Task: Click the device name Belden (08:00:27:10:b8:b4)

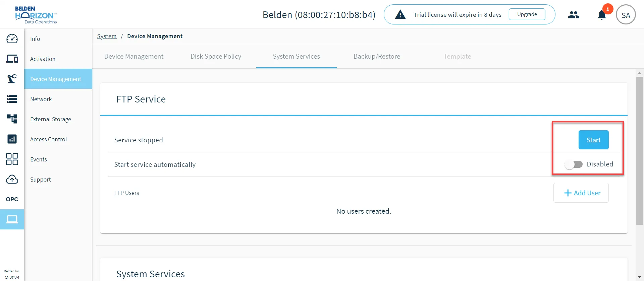Action: click(319, 15)
